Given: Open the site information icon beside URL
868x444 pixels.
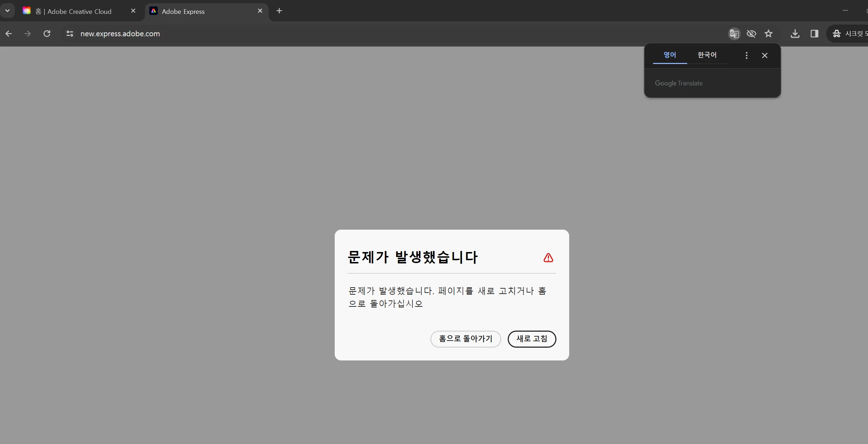Looking at the screenshot, I should [x=70, y=34].
